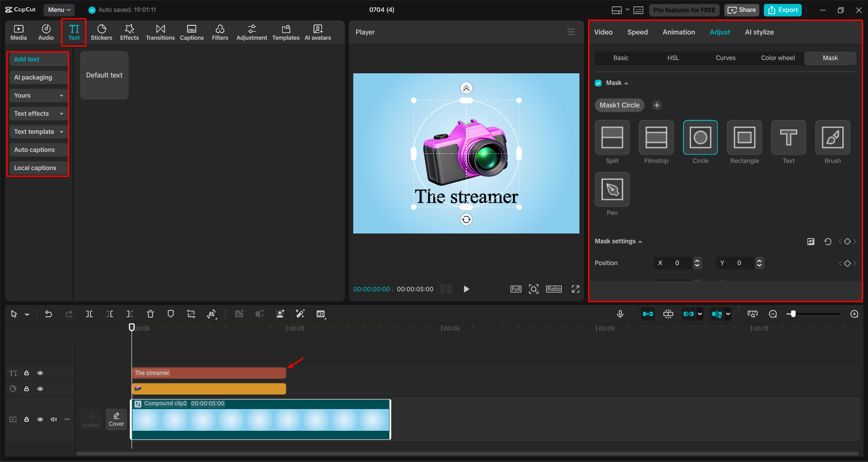Open the Stickers panel
The image size is (868, 462).
tap(101, 32)
